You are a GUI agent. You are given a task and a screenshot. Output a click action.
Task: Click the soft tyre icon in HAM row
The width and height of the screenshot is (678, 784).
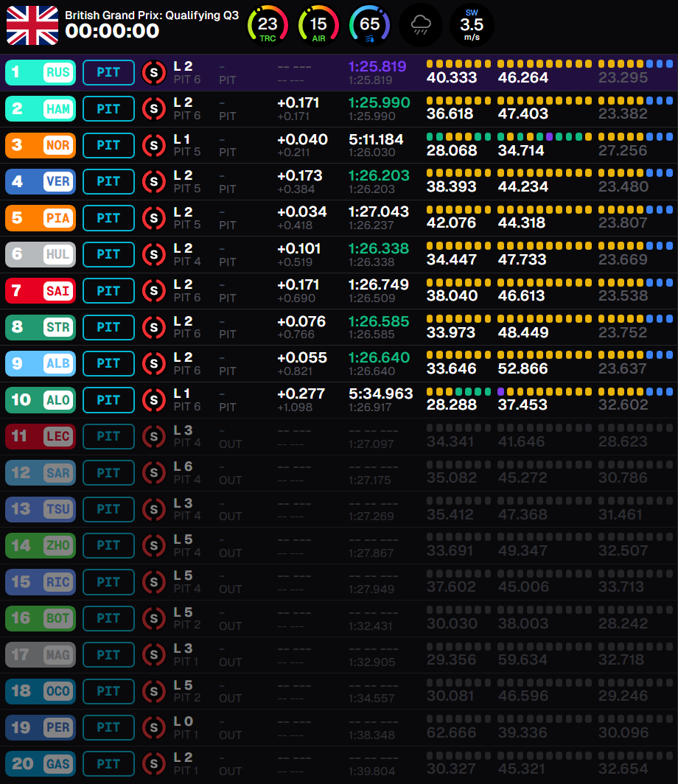click(153, 109)
